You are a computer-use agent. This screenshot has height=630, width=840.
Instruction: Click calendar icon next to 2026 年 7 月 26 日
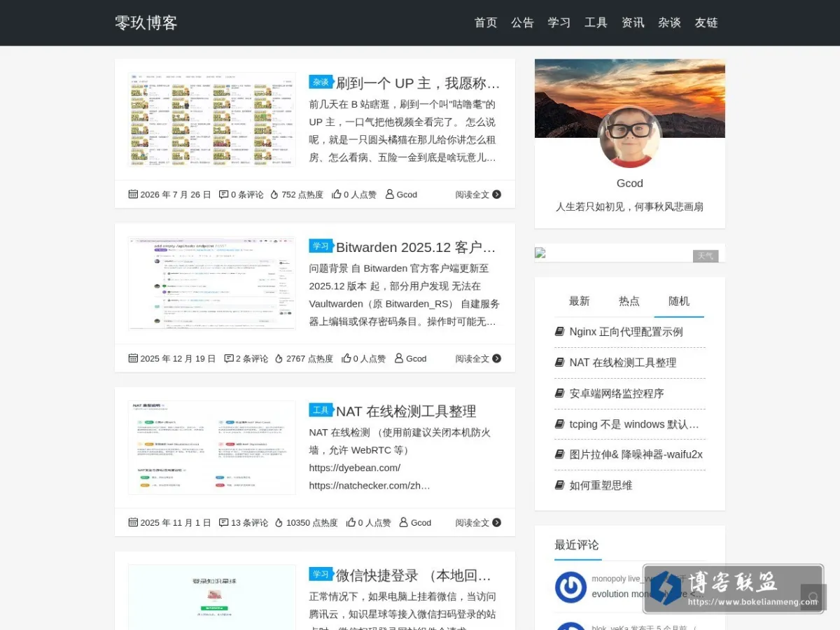(133, 195)
